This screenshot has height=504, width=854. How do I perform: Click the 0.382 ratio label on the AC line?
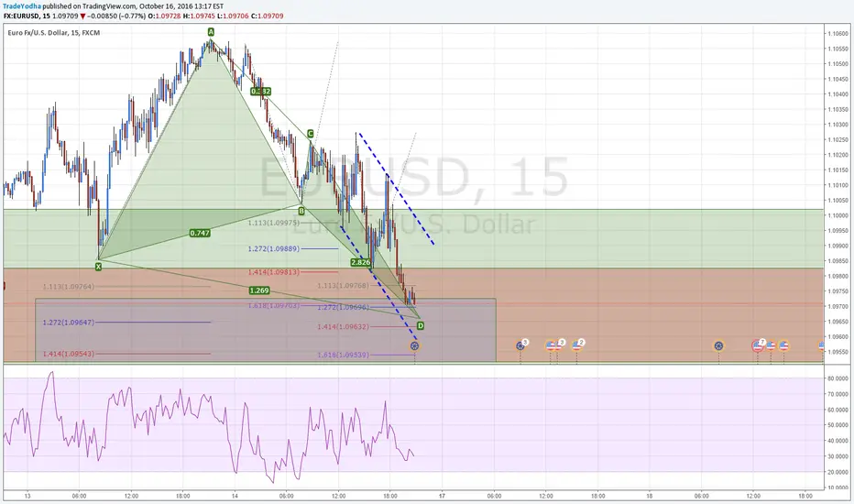260,92
